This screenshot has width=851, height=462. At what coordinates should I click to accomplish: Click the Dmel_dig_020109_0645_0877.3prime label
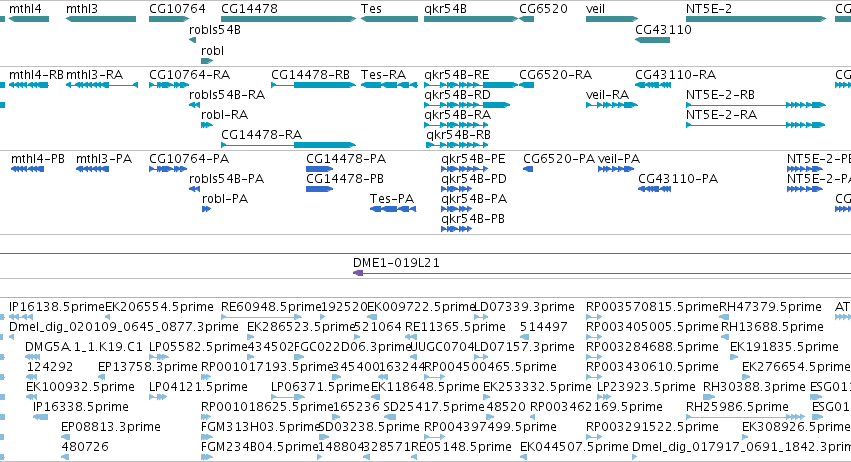(124, 327)
